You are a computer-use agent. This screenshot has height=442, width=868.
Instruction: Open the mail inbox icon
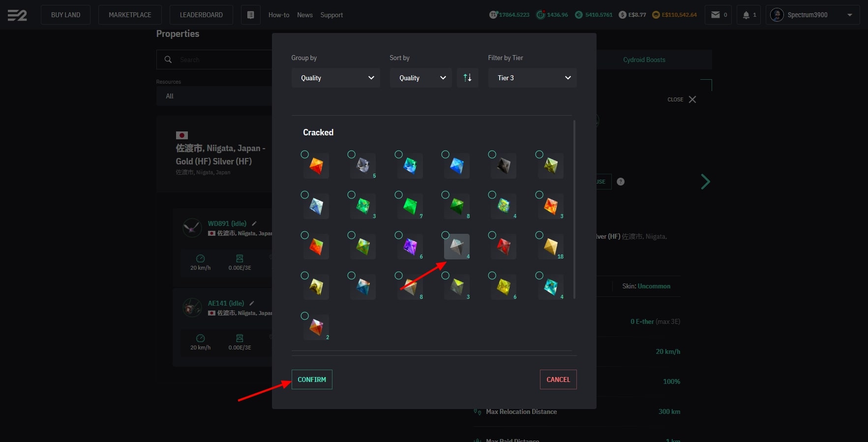[716, 15]
